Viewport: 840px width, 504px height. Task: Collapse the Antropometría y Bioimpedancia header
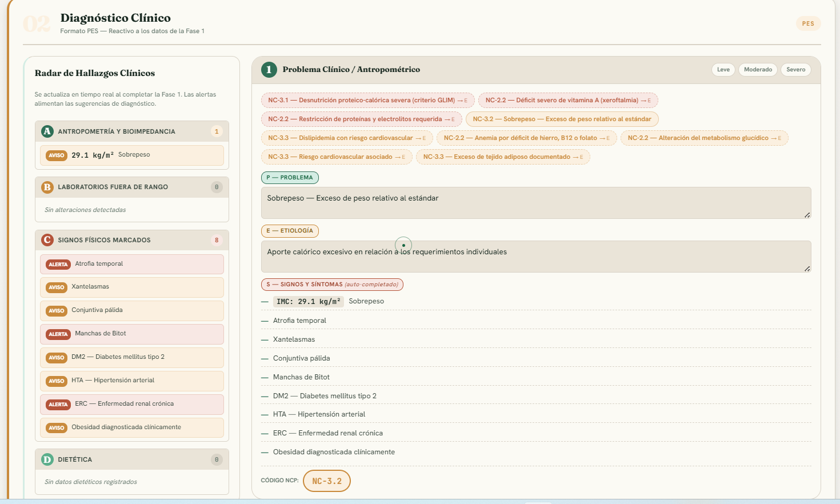point(132,131)
